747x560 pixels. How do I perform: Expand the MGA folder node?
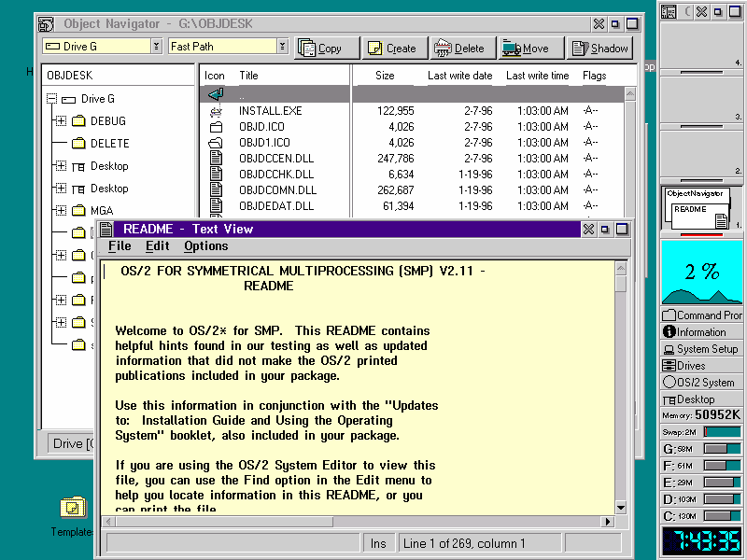(x=61, y=210)
